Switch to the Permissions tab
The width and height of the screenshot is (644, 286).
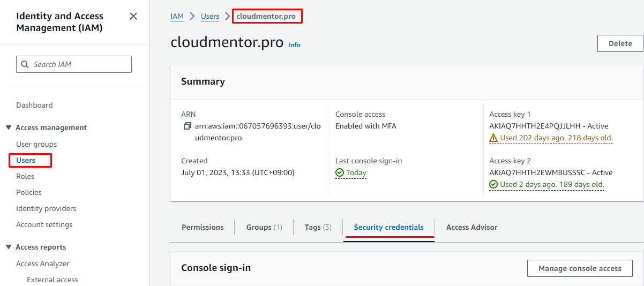(x=203, y=227)
